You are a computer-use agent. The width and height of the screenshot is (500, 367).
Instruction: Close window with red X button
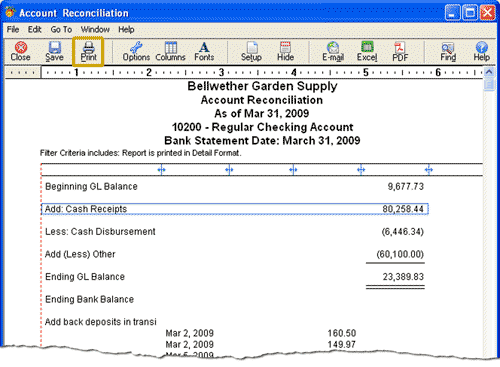487,13
